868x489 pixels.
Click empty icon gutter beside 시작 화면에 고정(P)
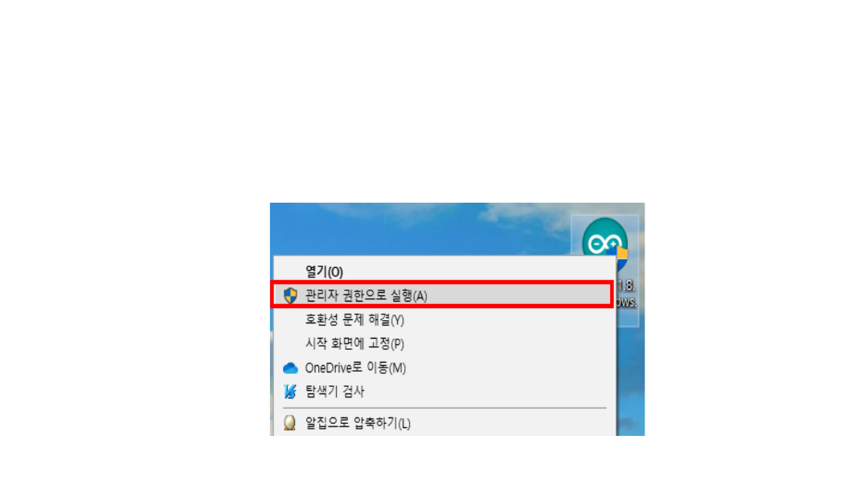point(290,343)
